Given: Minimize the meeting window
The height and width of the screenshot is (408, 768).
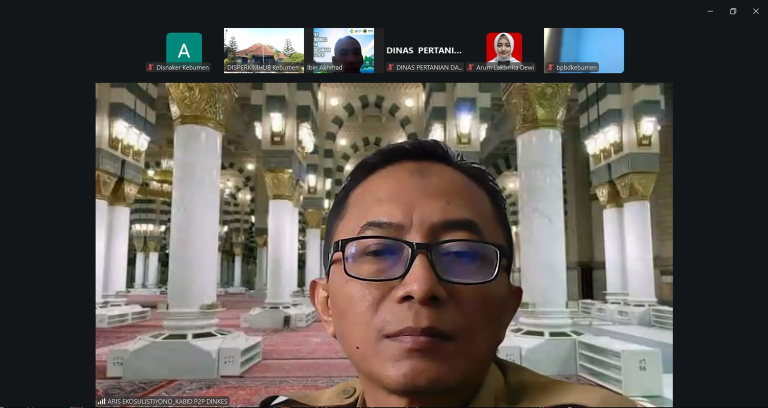Looking at the screenshot, I should pyautogui.click(x=710, y=11).
